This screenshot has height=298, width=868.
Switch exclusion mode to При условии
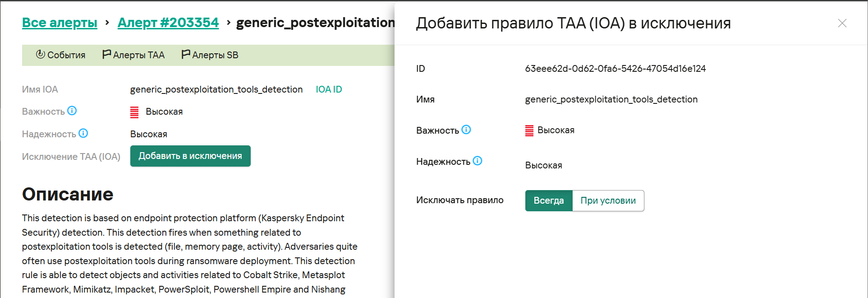pyautogui.click(x=608, y=200)
